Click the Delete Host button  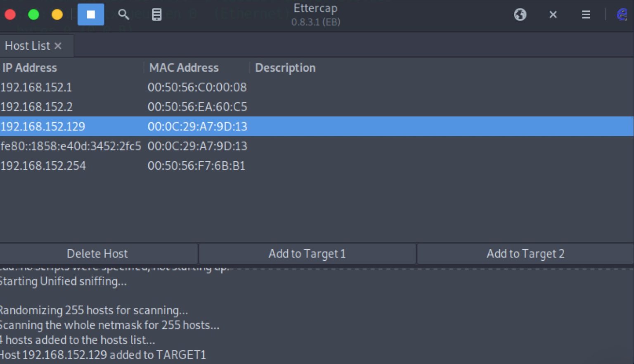(98, 253)
